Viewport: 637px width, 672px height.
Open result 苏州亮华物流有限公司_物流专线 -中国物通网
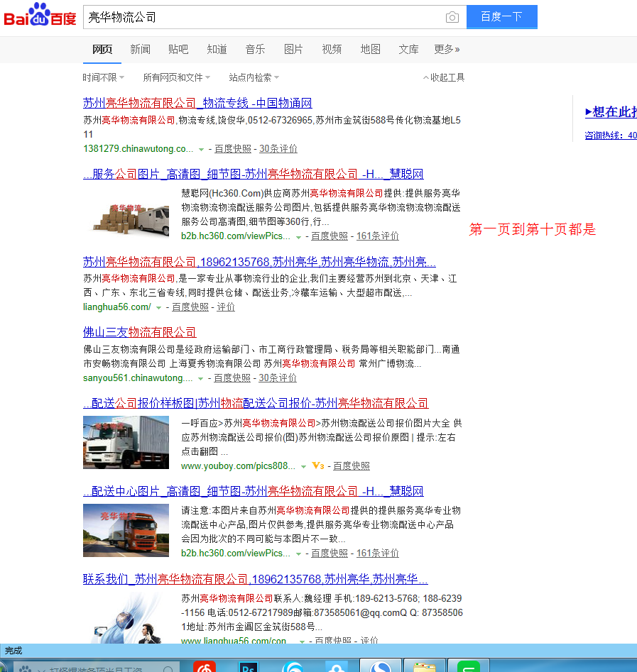coord(197,103)
